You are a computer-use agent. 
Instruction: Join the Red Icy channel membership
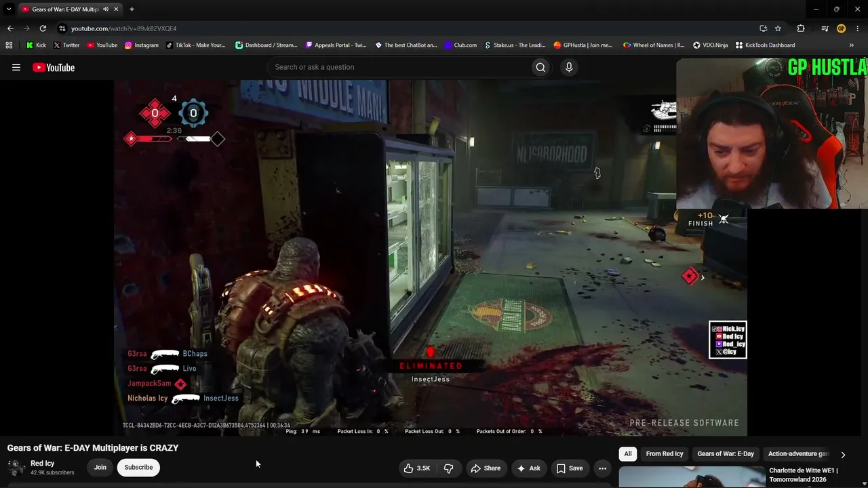tap(100, 467)
